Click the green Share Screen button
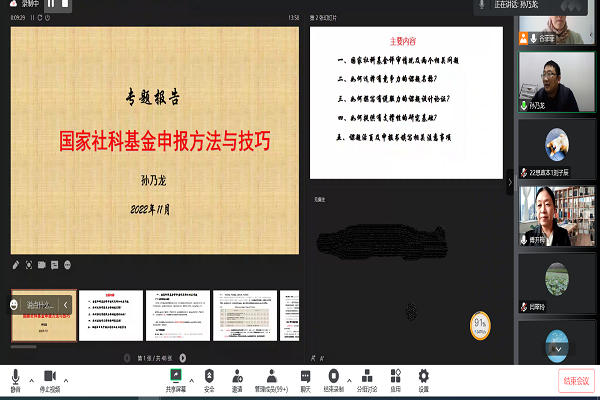 tap(176, 378)
